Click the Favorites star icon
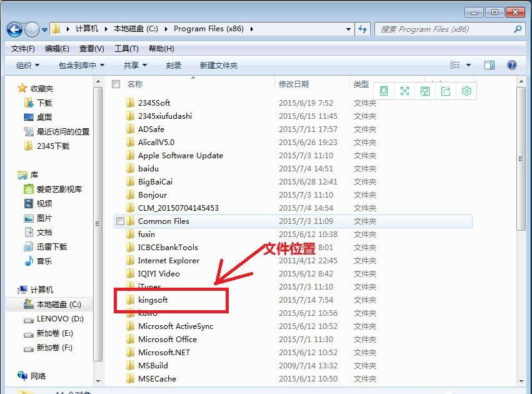 click(23, 88)
